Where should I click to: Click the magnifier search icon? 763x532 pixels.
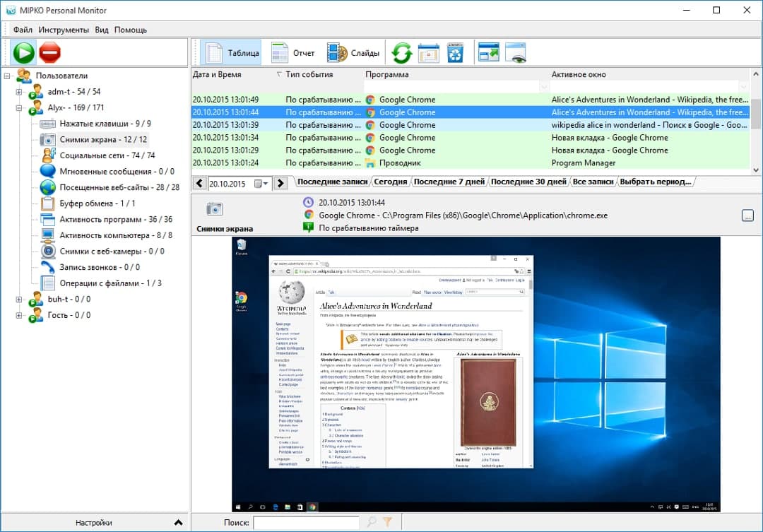[372, 522]
